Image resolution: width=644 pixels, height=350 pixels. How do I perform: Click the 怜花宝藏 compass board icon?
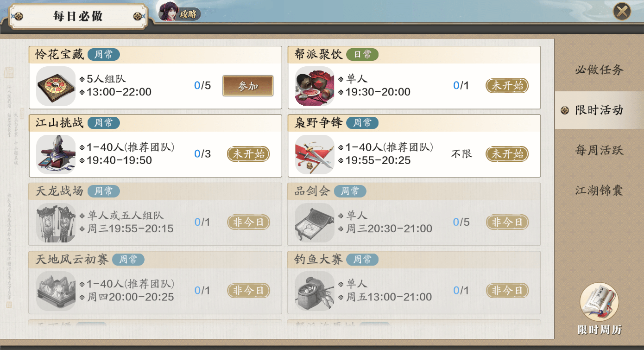[x=56, y=86]
